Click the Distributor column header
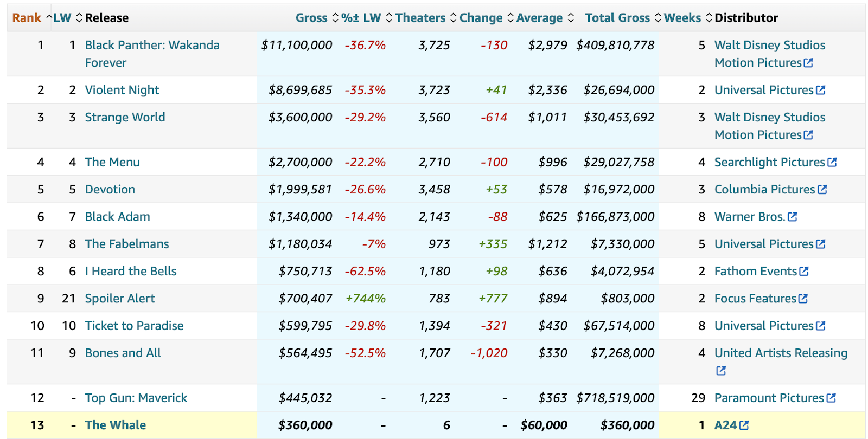 point(746,18)
